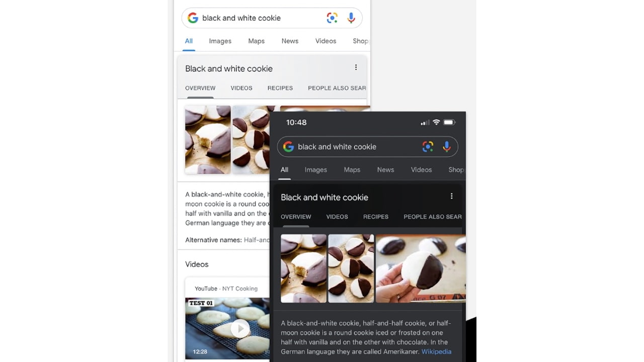The width and height of the screenshot is (644, 362).
Task: Open the Wikipedia link in description
Action: (x=436, y=351)
